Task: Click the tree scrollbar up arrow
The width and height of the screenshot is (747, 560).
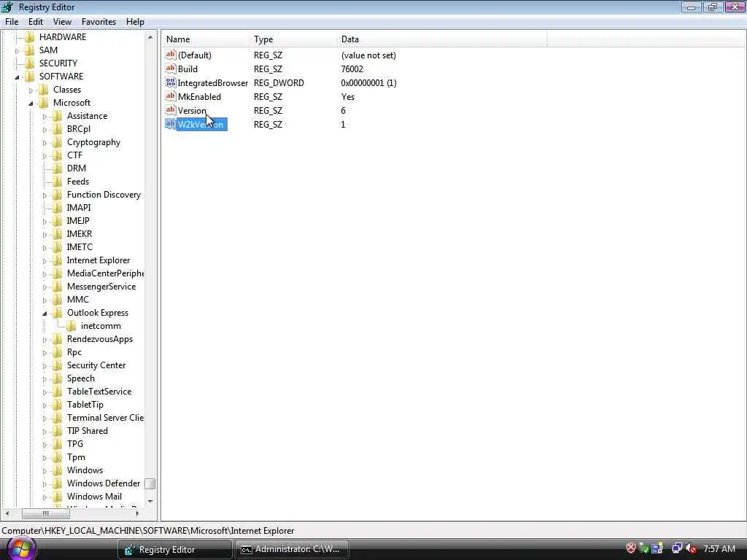Action: [x=150, y=37]
